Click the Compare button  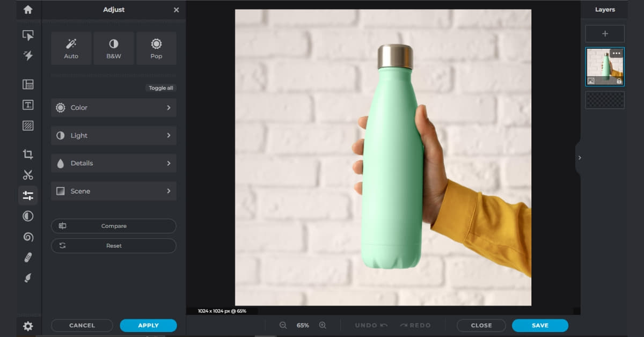[x=114, y=226]
